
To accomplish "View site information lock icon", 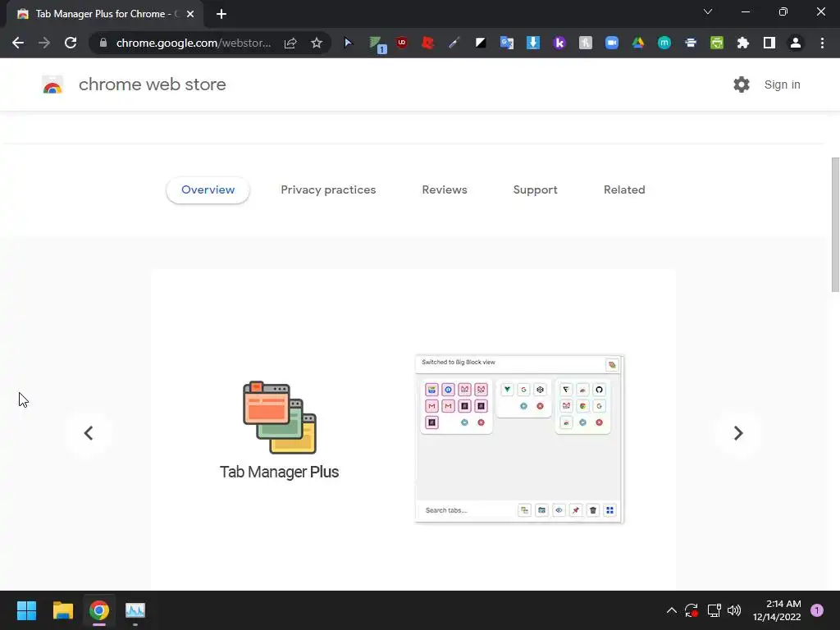I will 103,43.
